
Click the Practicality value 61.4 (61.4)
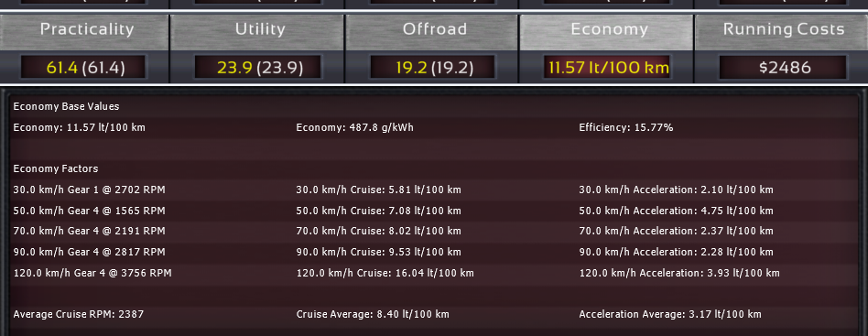[83, 68]
